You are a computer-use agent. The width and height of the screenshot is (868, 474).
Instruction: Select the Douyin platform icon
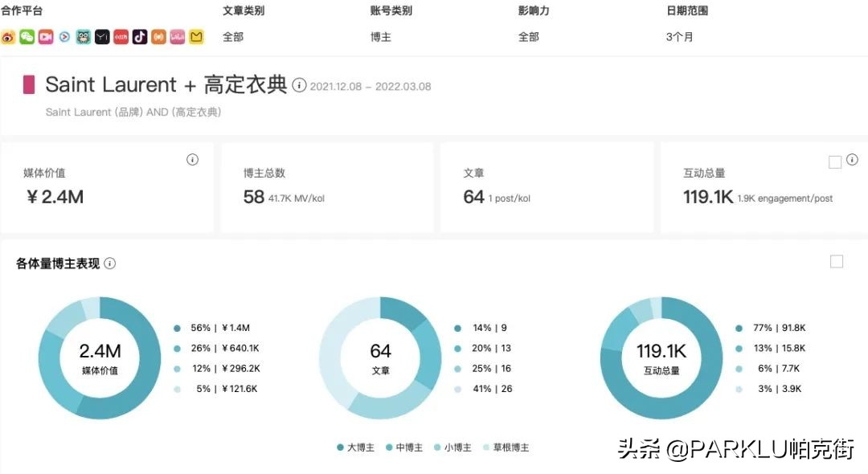click(140, 37)
